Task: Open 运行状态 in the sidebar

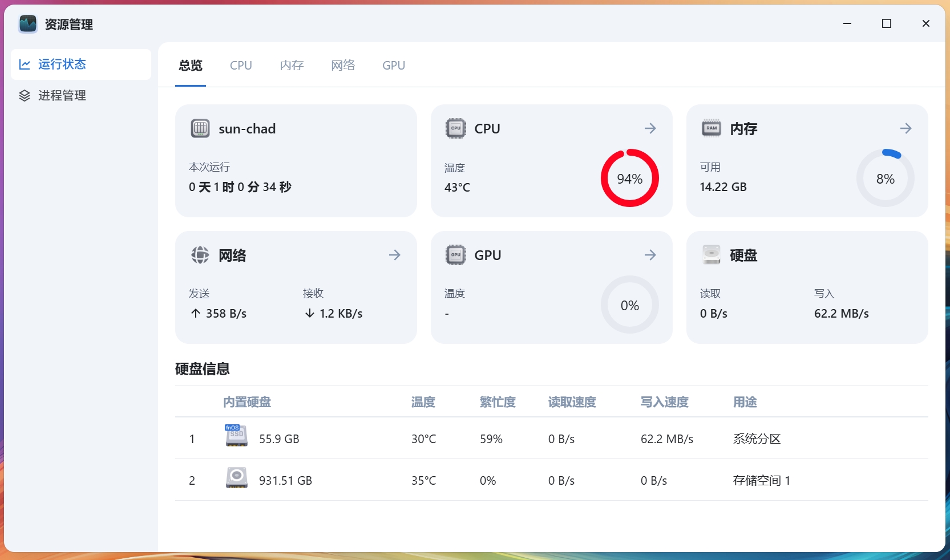Action: (81, 64)
